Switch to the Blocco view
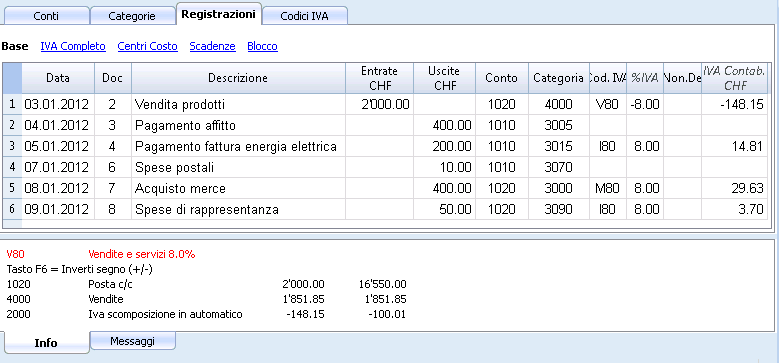Image resolution: width=779 pixels, height=363 pixels. [x=262, y=46]
